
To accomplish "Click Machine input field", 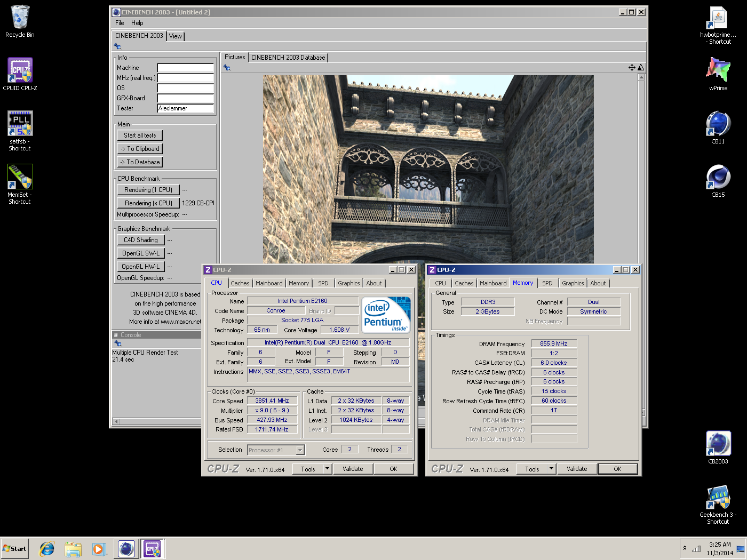I will click(185, 68).
